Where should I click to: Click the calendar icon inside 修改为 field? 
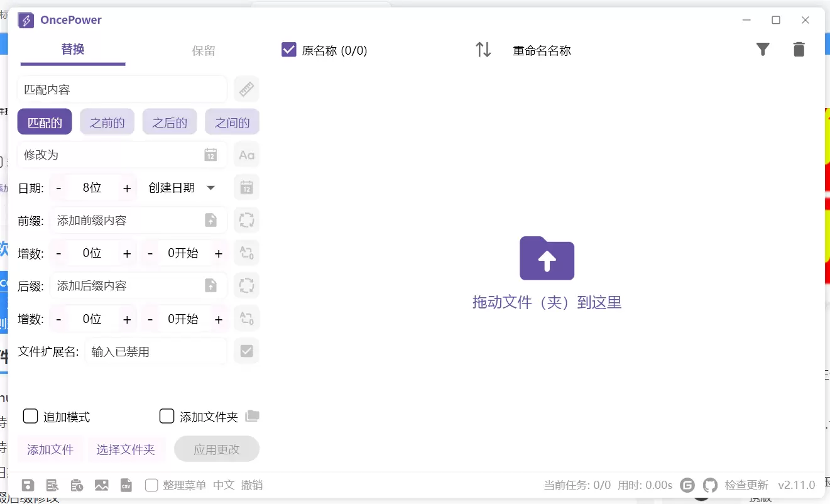click(210, 155)
